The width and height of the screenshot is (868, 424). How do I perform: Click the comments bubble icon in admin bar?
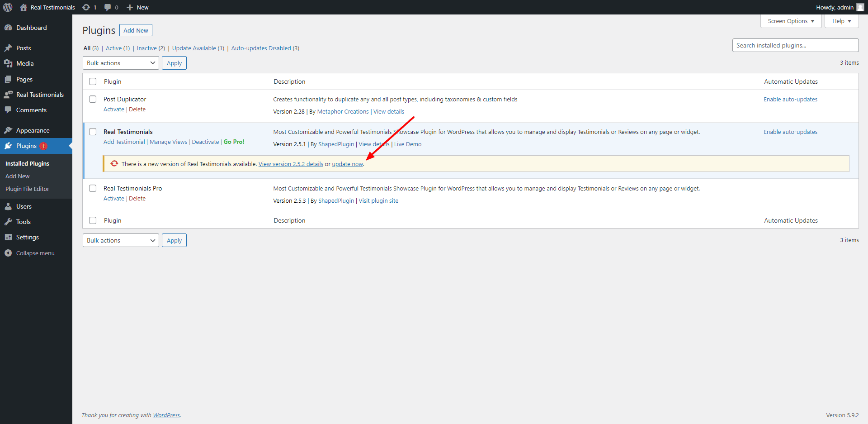108,7
